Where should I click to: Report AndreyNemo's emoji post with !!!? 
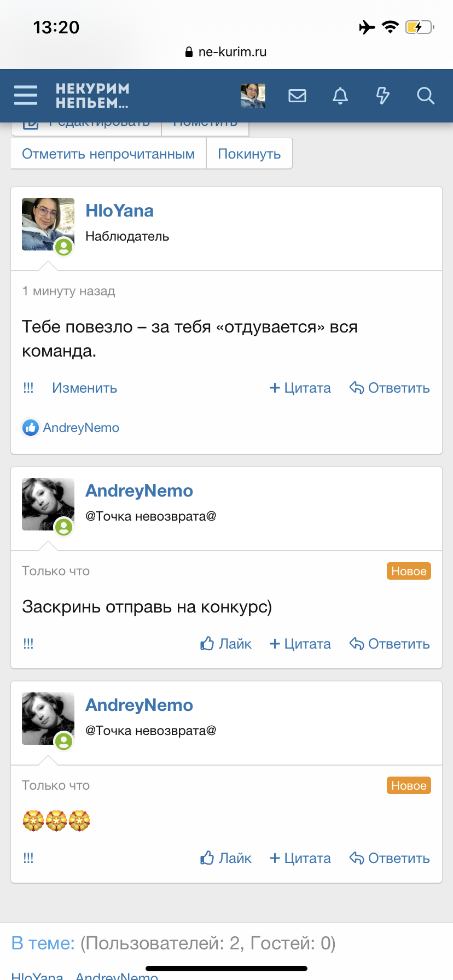point(28,858)
